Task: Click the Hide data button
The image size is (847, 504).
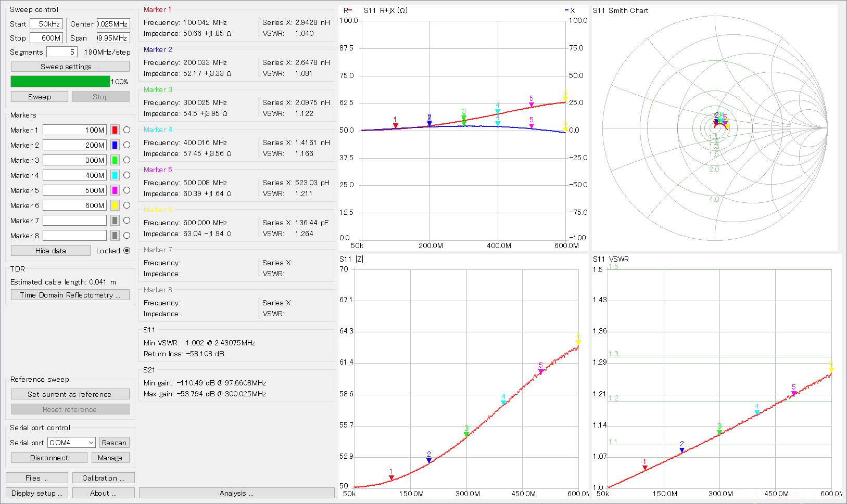Action: 50,251
